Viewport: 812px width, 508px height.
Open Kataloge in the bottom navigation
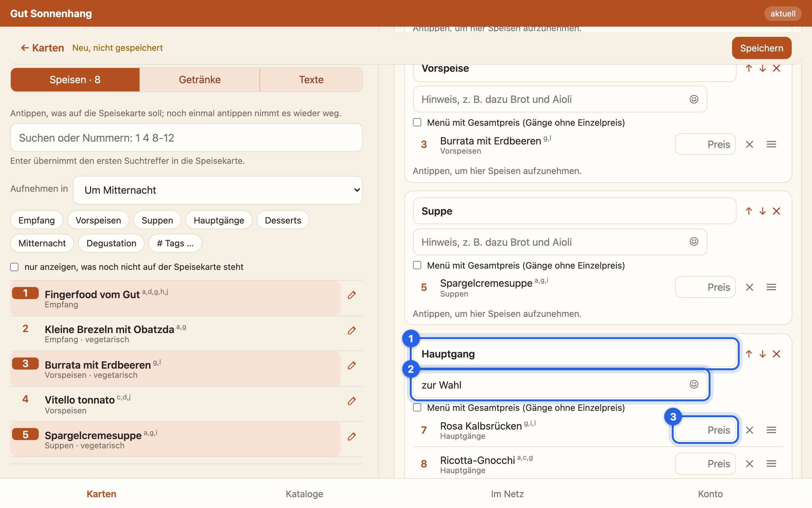304,494
